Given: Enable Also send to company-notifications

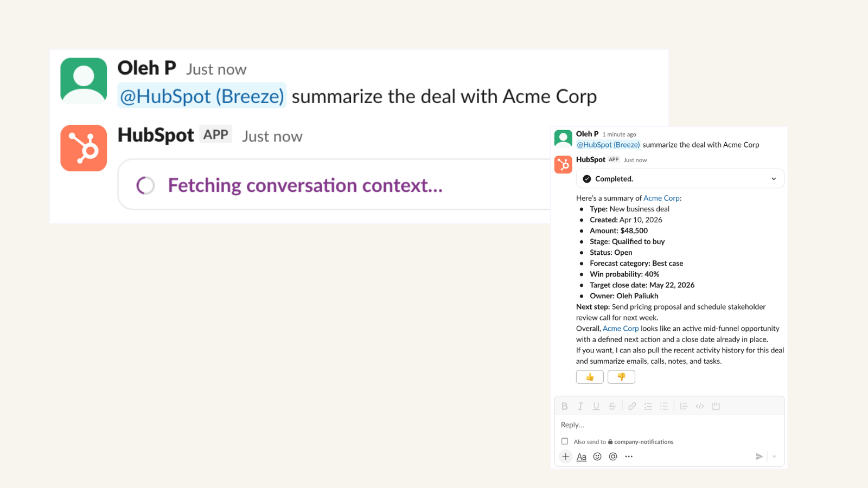Looking at the screenshot, I should (x=565, y=441).
